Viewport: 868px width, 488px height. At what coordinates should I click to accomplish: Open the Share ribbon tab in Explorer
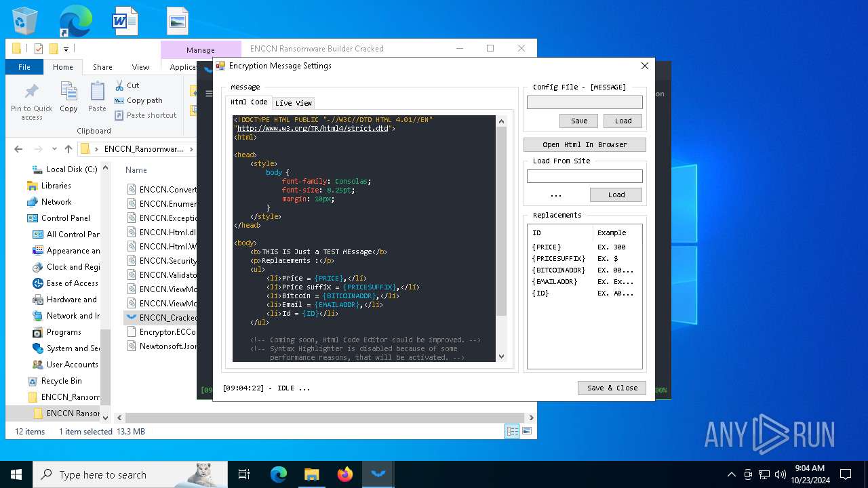pos(102,67)
